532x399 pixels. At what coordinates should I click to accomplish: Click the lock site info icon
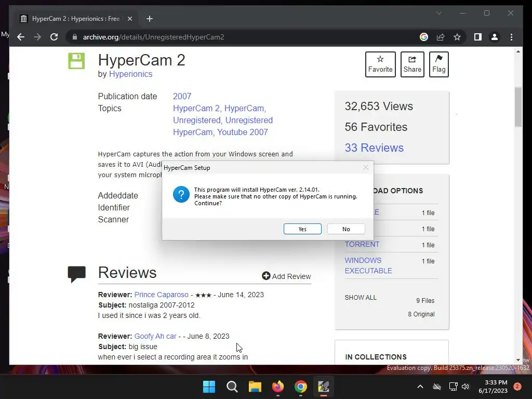point(75,37)
